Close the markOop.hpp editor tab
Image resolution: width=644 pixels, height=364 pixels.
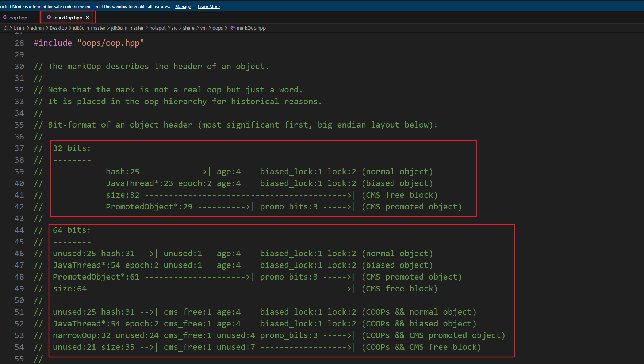pyautogui.click(x=87, y=18)
